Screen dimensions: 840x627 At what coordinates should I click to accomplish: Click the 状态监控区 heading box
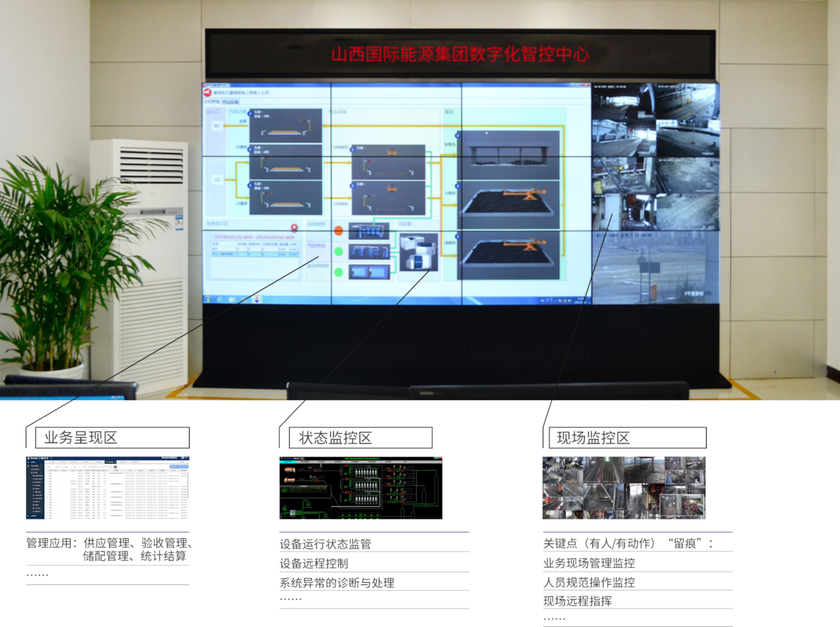tap(360, 438)
